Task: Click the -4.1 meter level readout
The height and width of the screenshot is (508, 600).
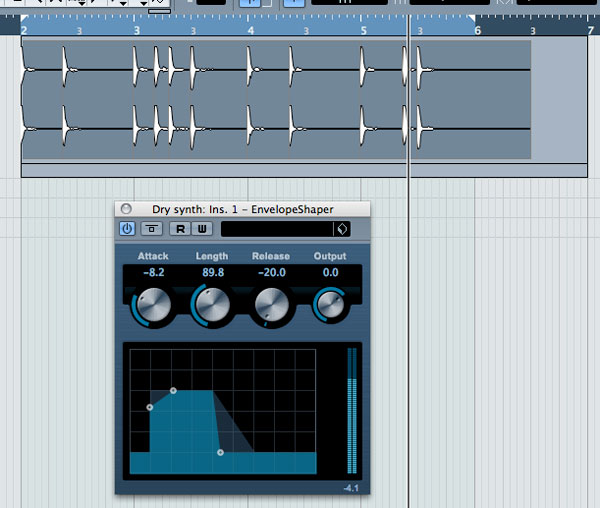Action: pos(351,488)
